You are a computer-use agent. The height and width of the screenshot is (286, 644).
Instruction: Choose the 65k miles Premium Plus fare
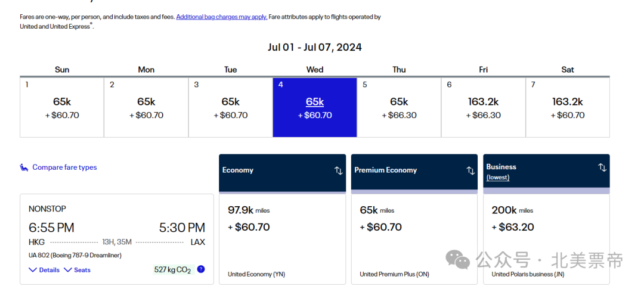tap(414, 239)
